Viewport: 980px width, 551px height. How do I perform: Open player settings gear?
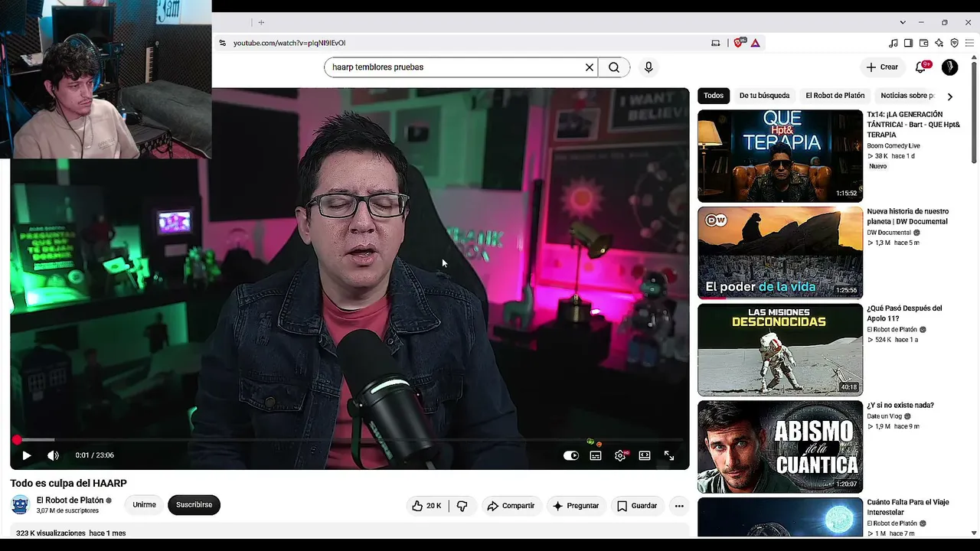620,455
